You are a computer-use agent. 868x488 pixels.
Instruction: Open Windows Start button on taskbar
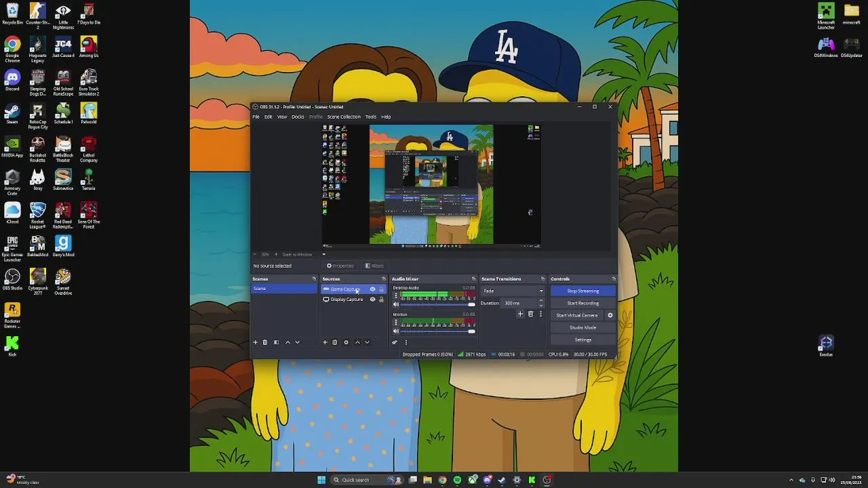tap(321, 480)
